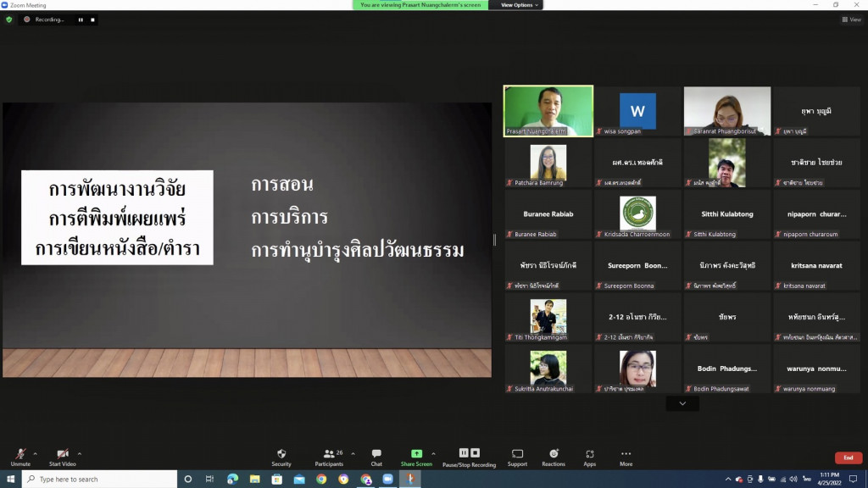The image size is (868, 488).
Task: Click the green Share Screen icon
Action: [416, 454]
